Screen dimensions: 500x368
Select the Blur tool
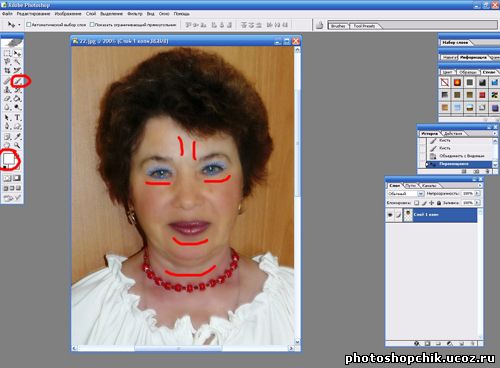click(7, 108)
